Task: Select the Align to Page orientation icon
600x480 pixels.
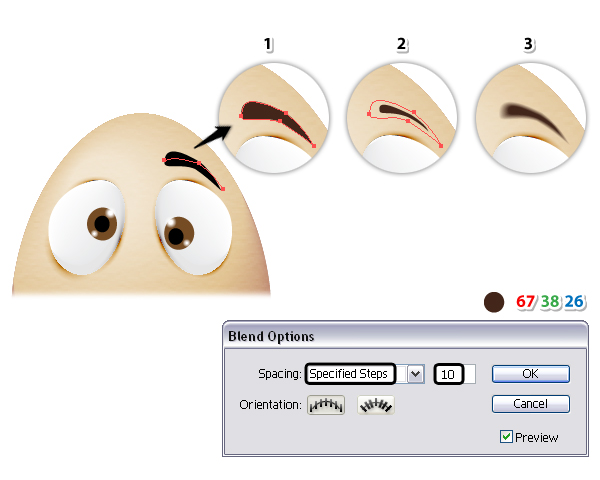Action: [x=326, y=405]
